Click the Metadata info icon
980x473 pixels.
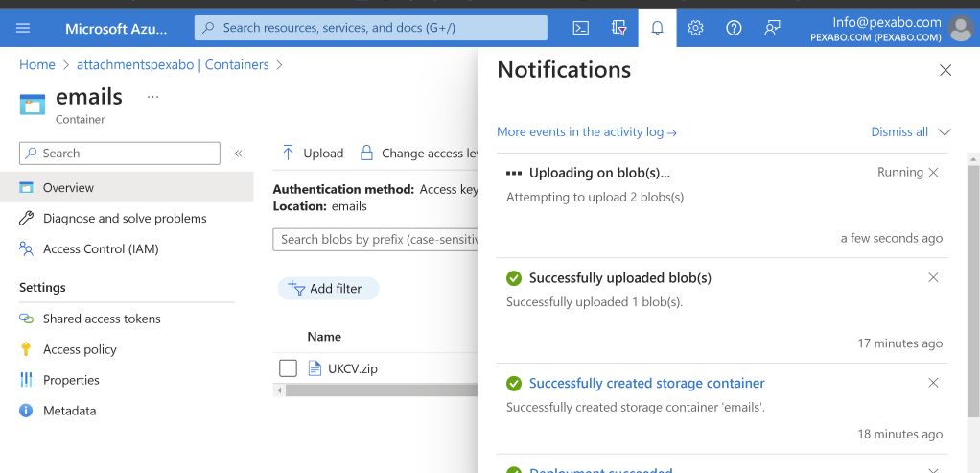[x=26, y=411]
